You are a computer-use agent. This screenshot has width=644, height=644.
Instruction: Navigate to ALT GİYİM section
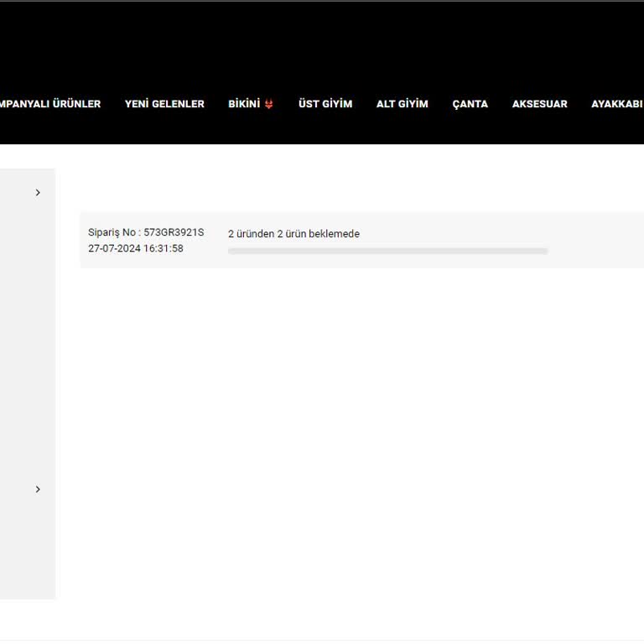tap(402, 104)
